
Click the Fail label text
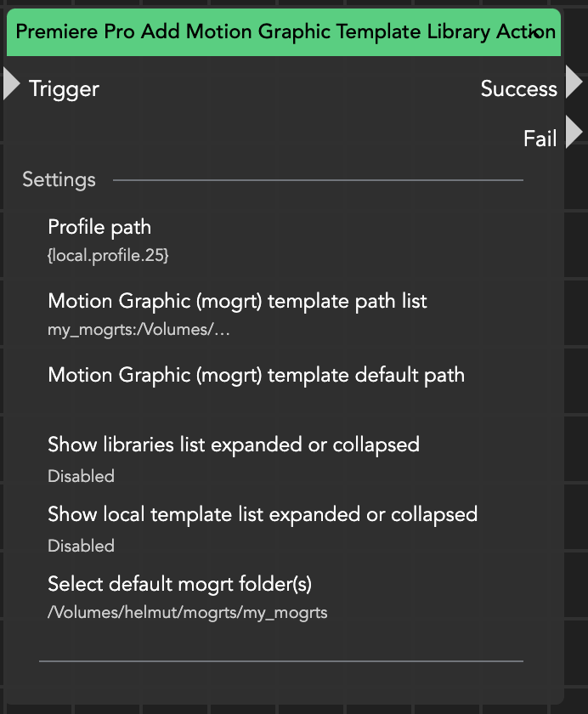pyautogui.click(x=540, y=139)
